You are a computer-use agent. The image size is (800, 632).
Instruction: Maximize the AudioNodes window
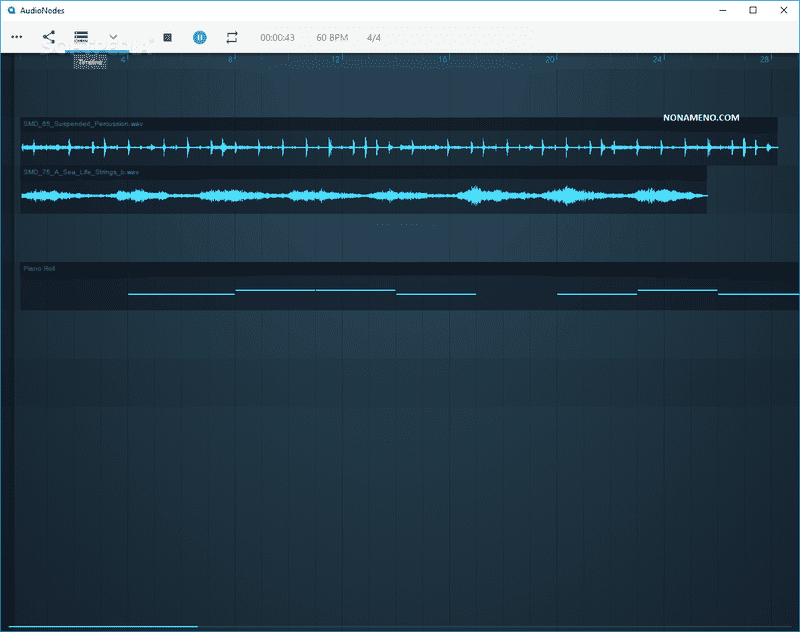coord(752,10)
